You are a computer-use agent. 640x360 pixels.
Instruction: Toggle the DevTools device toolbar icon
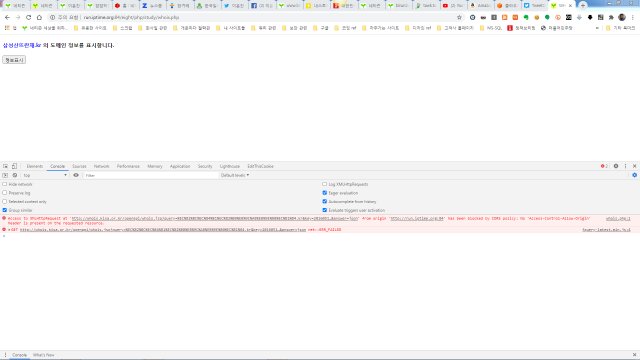[14, 166]
